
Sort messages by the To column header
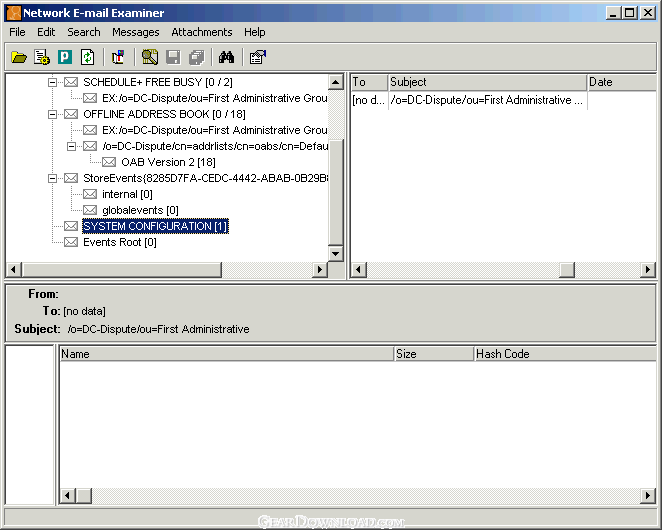click(369, 82)
